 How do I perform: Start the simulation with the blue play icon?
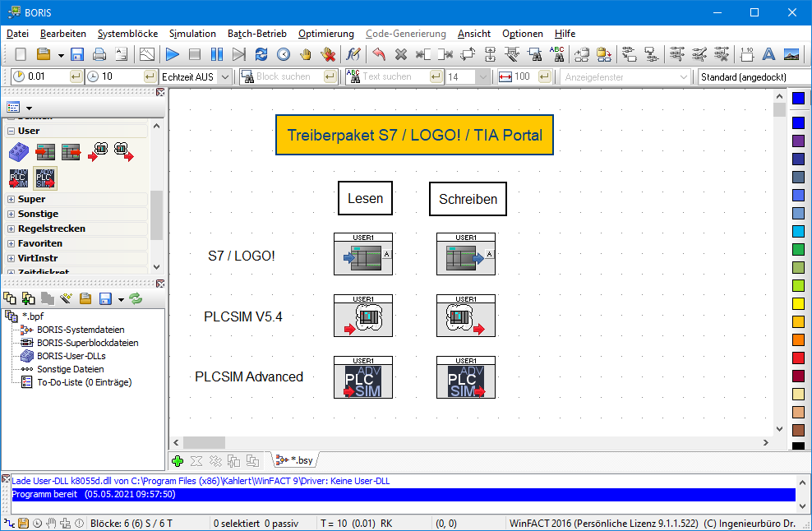[173, 54]
